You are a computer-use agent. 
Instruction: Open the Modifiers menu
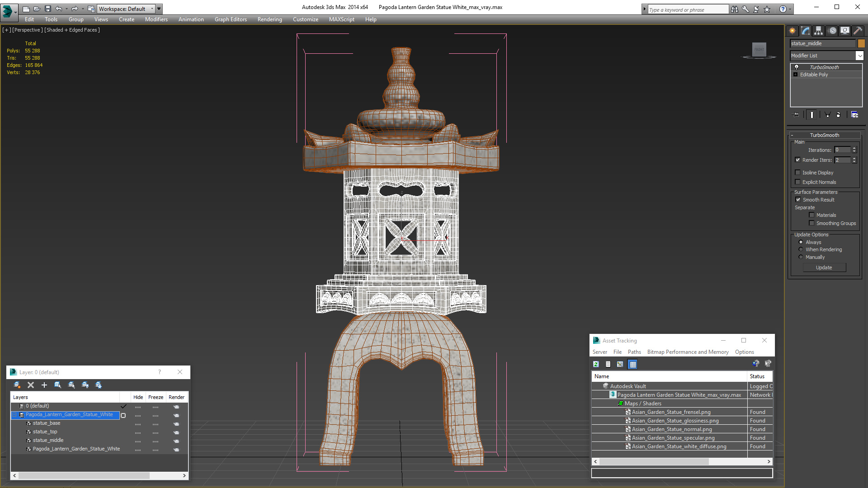pyautogui.click(x=156, y=19)
